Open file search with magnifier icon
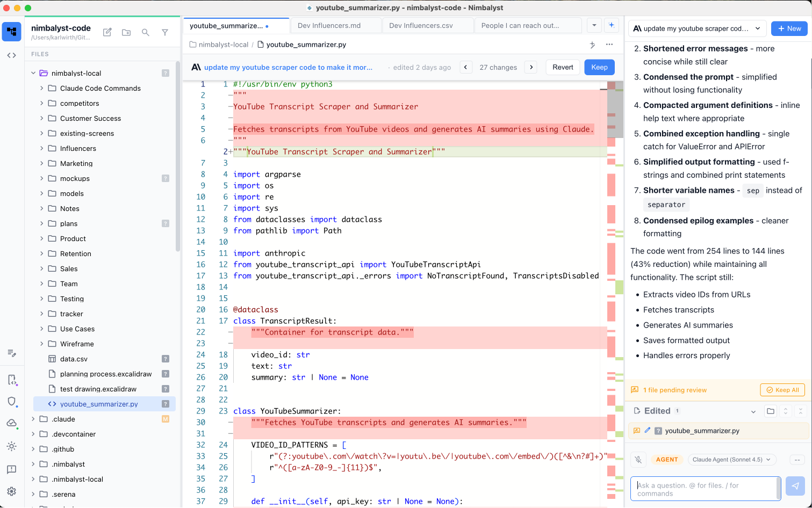The width and height of the screenshot is (812, 508). pyautogui.click(x=146, y=32)
